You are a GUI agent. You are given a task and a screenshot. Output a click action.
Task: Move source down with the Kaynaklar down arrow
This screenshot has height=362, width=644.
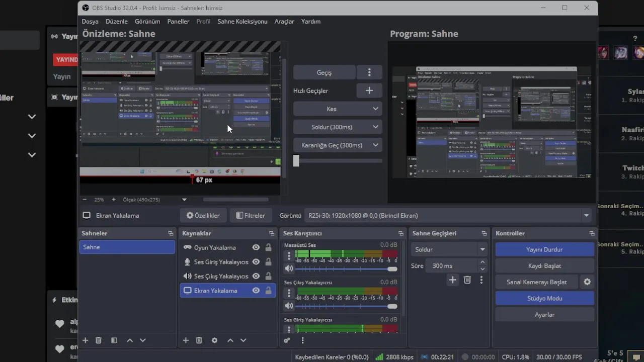244,340
